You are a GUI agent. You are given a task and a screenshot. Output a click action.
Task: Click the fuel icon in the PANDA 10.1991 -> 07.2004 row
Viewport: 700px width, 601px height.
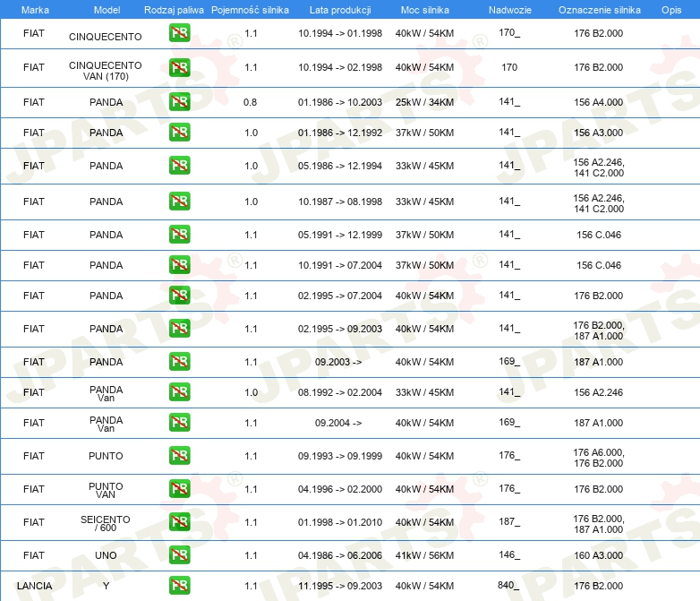coord(179,264)
